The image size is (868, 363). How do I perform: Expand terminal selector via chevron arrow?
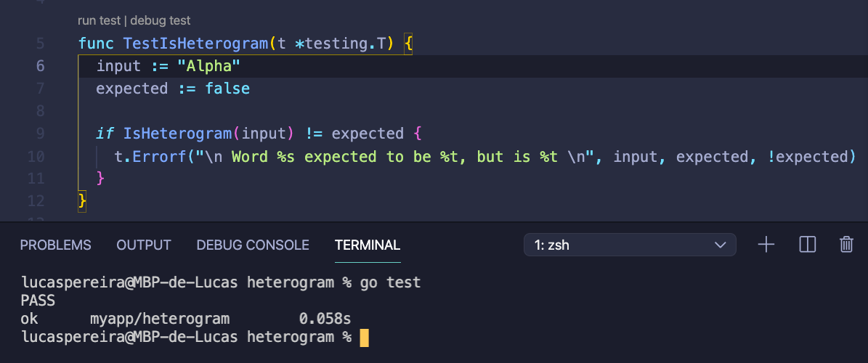click(721, 245)
